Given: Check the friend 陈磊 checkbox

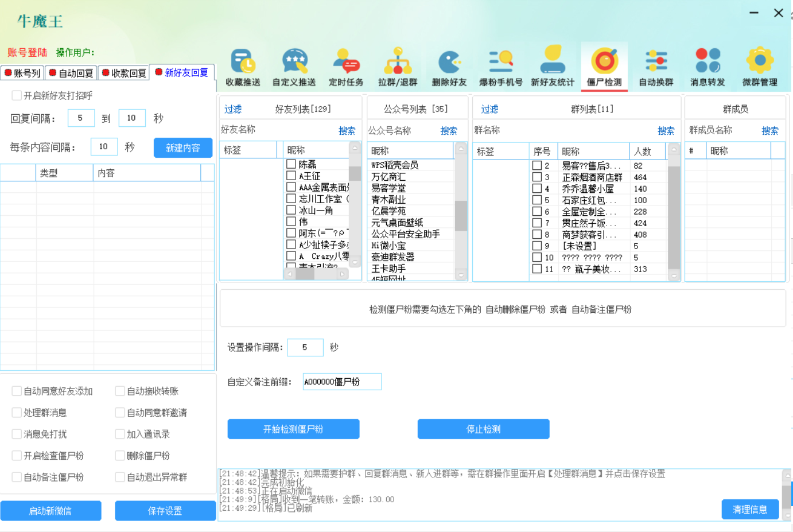Looking at the screenshot, I should 291,164.
